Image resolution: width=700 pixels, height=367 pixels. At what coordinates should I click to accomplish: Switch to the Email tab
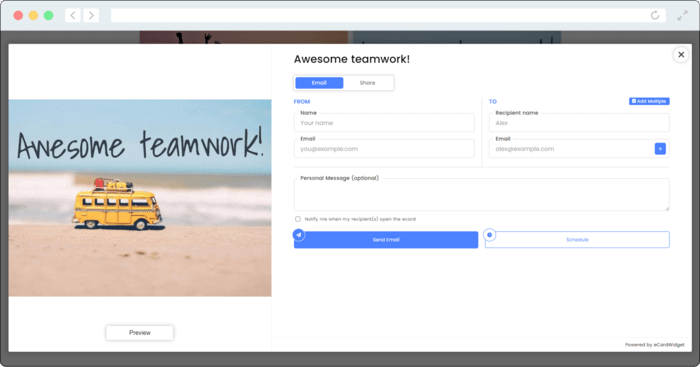pyautogui.click(x=319, y=83)
